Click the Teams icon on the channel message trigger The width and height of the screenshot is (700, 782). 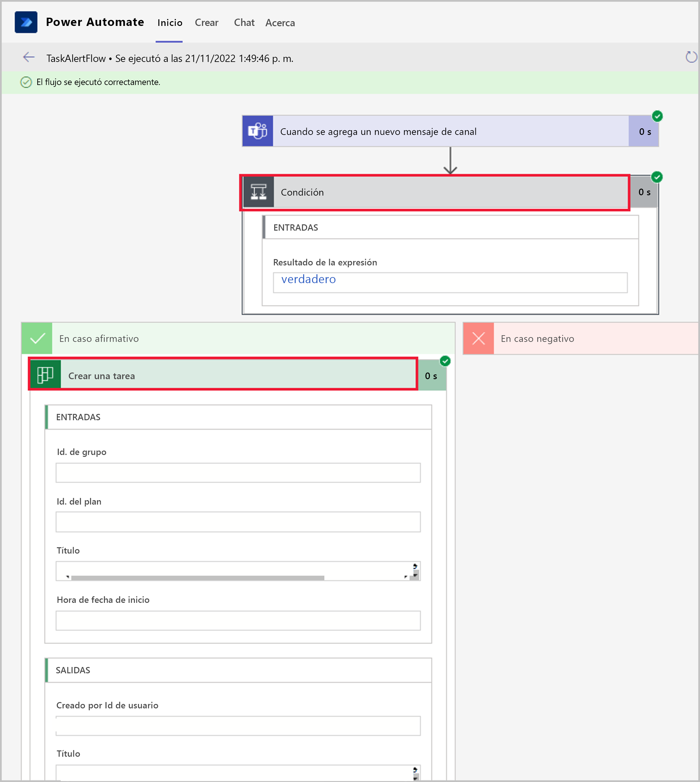(x=257, y=131)
